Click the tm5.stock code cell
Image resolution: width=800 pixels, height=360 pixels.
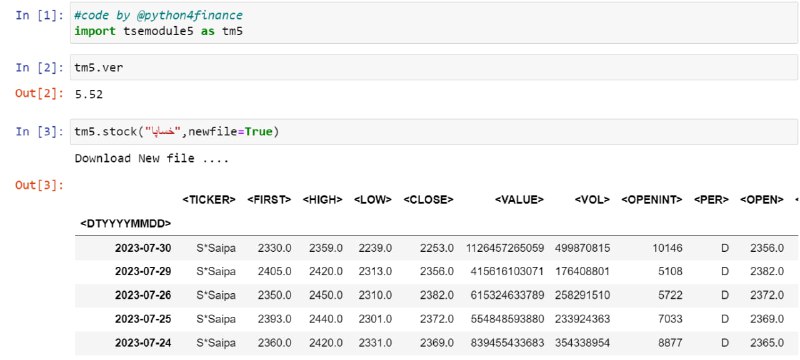coord(434,132)
